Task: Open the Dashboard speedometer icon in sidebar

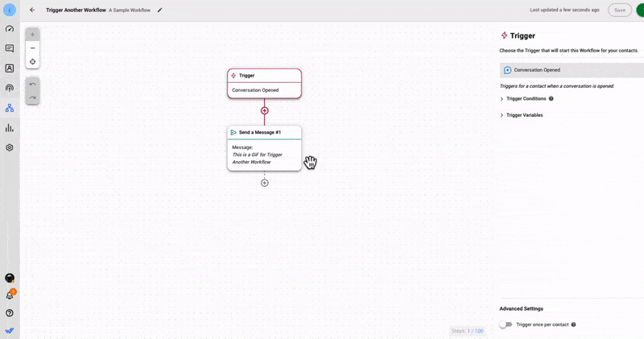Action: (10, 29)
